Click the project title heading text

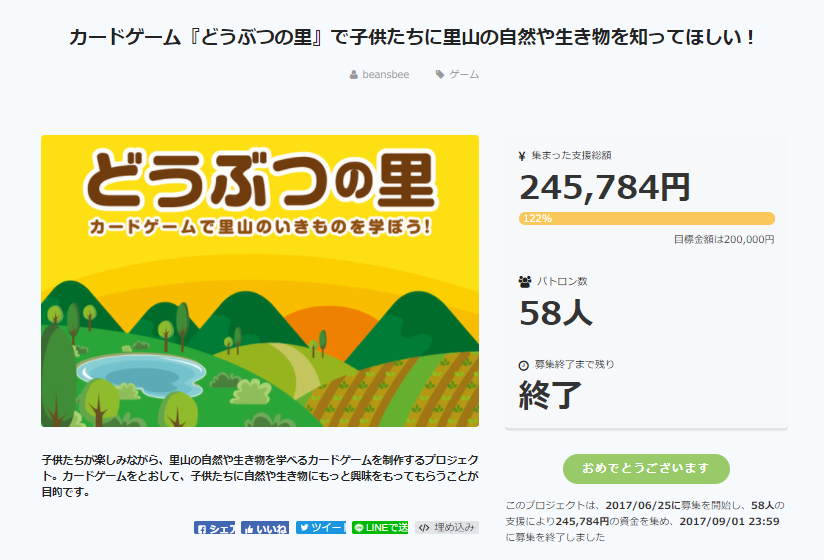coord(411,38)
